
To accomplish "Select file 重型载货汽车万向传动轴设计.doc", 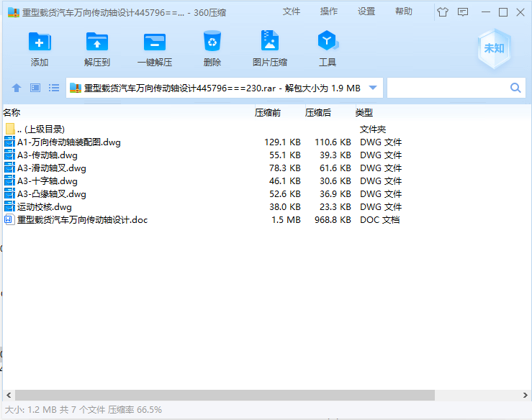I will click(83, 219).
